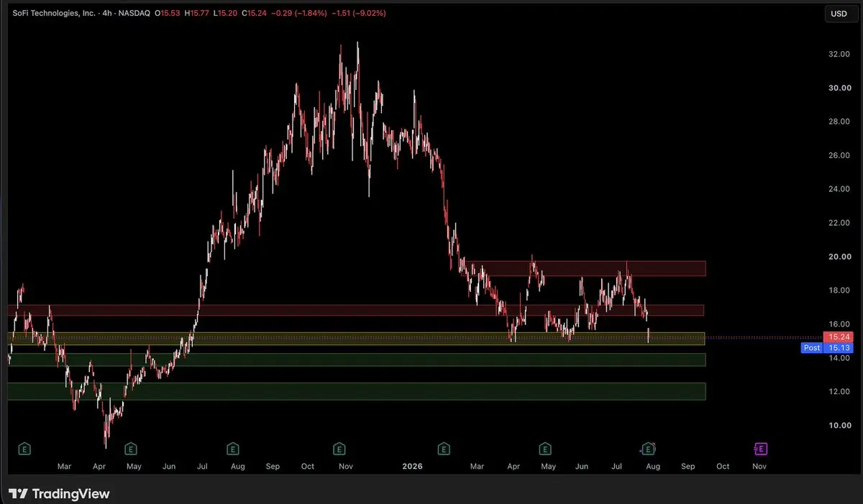The height and width of the screenshot is (504, 863).
Task: Click the Sep label right of the latest candle
Action: pos(688,467)
